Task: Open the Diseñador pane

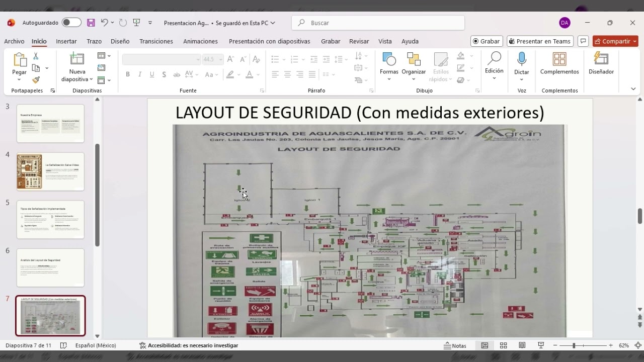Action: [x=601, y=63]
